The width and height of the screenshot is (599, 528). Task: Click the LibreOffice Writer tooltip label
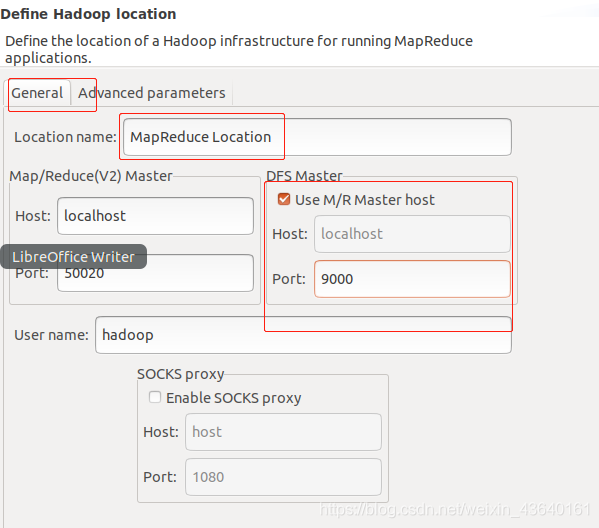point(73,257)
